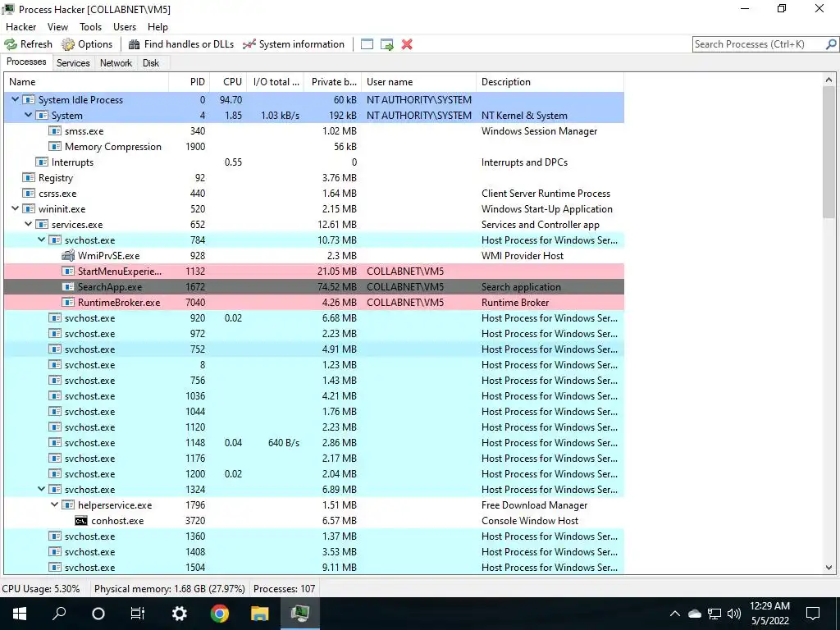Collapse helperservice.exe tree node
Screen dimensions: 840x630
pyautogui.click(x=55, y=505)
